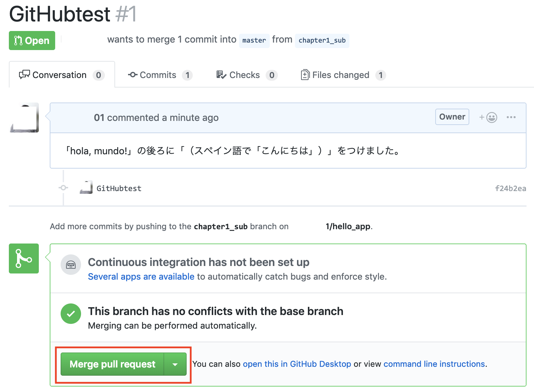Click the green Open status badge
This screenshot has height=392, width=534.
pos(32,41)
